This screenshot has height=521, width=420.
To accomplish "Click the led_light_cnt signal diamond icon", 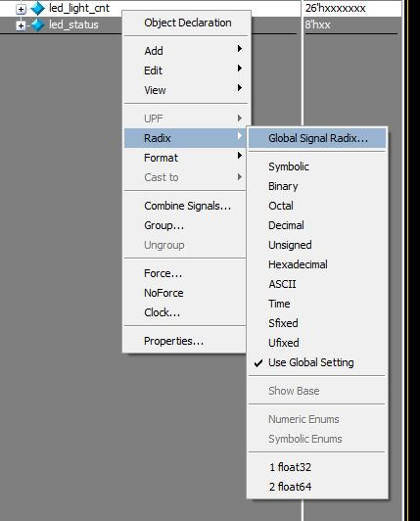I will pyautogui.click(x=37, y=8).
